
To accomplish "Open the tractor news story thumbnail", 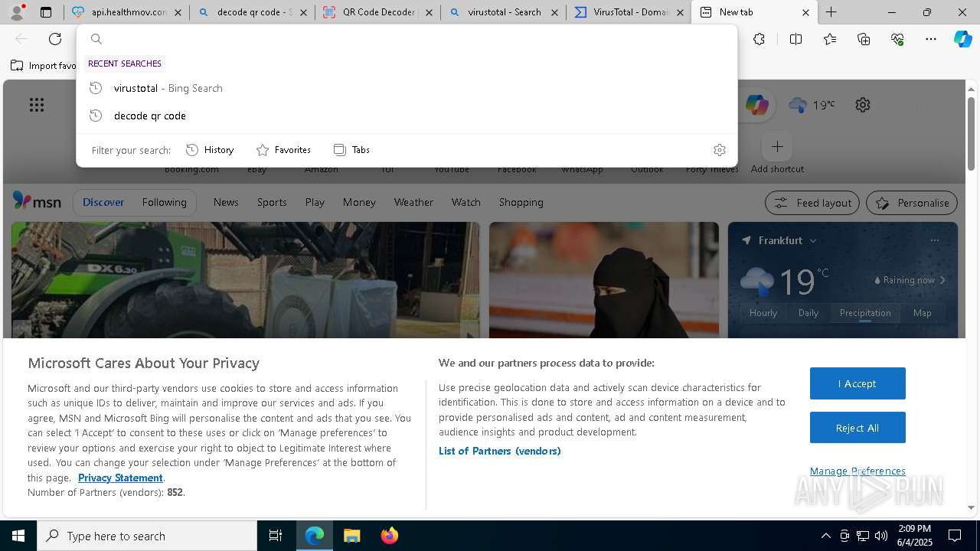I will tap(245, 280).
